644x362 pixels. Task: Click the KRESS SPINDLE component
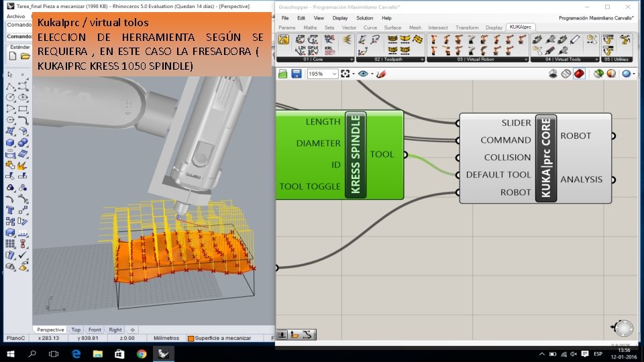[x=356, y=154]
